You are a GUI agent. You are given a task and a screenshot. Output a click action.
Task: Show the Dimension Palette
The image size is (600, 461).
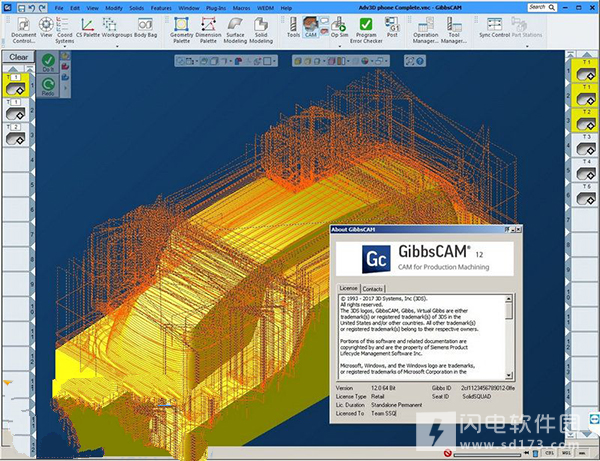click(208, 30)
